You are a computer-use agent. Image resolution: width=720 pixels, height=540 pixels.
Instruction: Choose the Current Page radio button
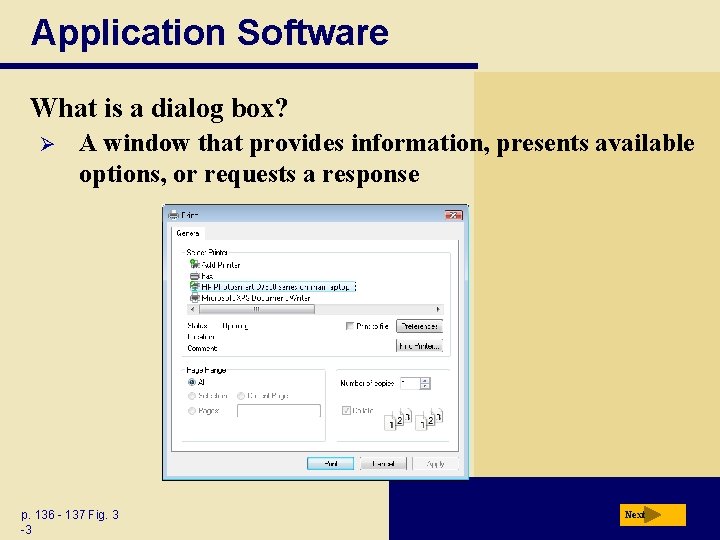241,396
